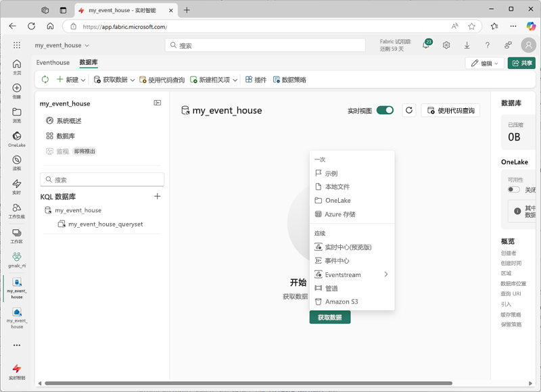Toggle the real-time view switch
Viewport: 541px width, 392px height.
point(385,110)
